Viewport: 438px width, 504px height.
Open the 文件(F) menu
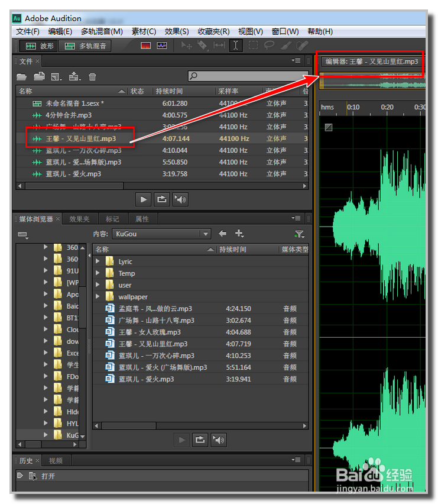pyautogui.click(x=28, y=31)
